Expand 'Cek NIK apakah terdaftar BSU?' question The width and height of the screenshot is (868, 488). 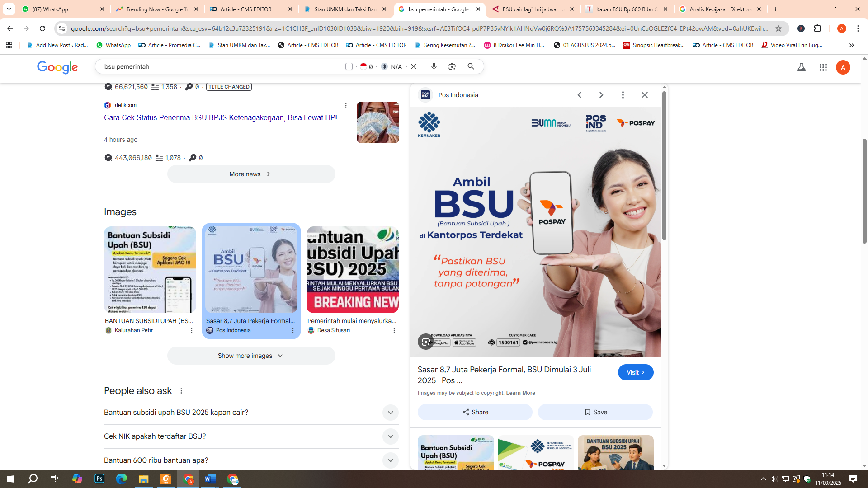251,436
